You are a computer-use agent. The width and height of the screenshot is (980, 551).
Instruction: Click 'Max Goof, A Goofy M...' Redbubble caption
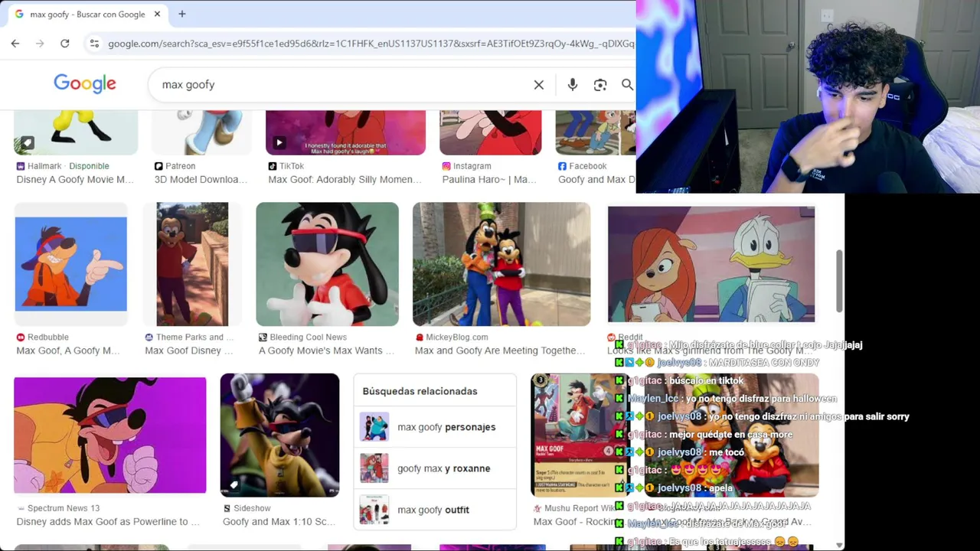point(68,350)
